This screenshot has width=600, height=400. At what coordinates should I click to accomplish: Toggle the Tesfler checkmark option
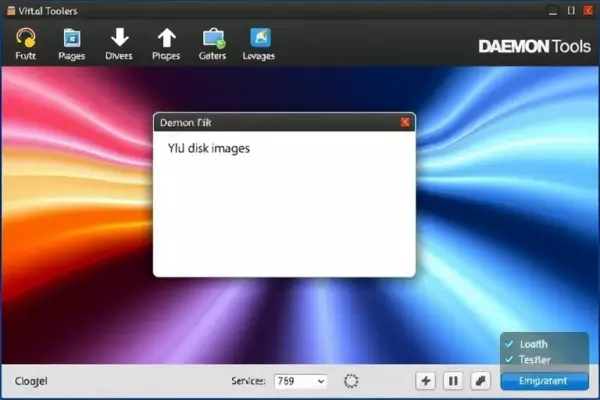[528, 359]
